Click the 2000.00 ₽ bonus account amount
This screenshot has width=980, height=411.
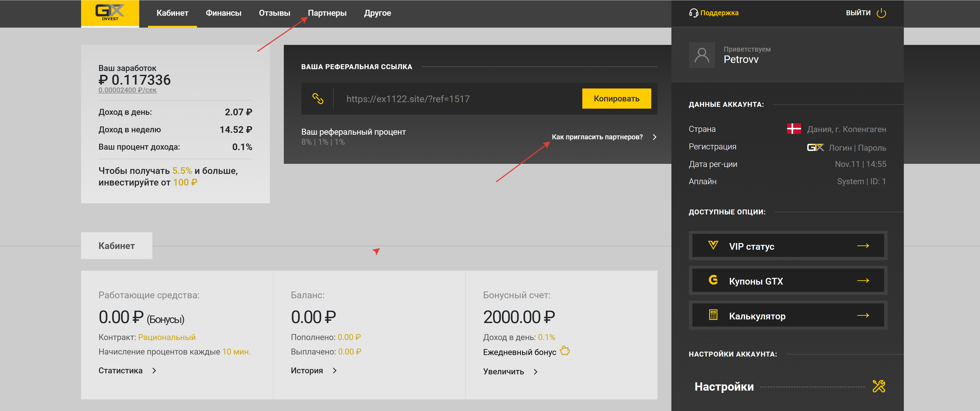coord(519,317)
